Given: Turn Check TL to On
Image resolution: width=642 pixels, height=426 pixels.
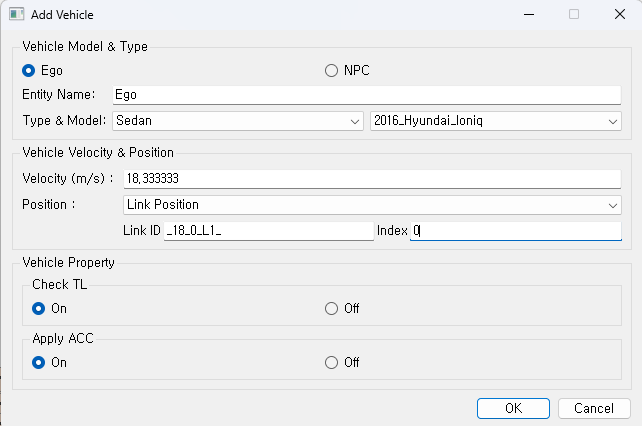Looking at the screenshot, I should (39, 308).
